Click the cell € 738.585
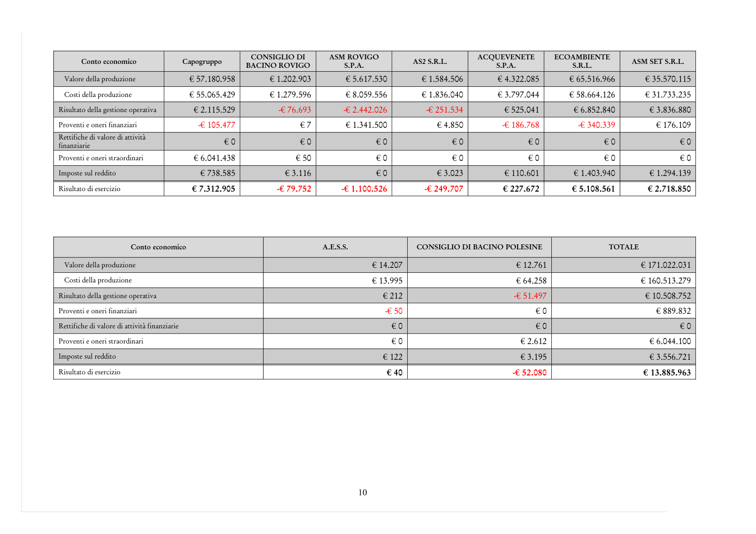 218,173
